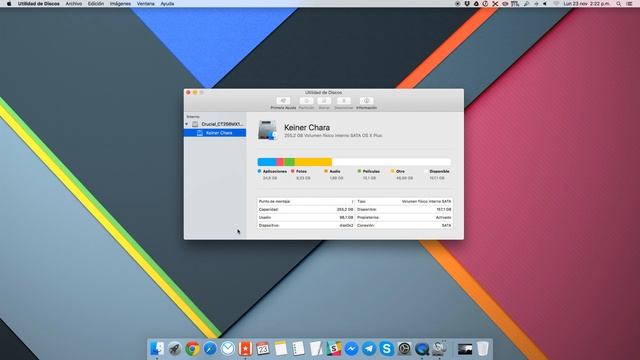Click the Otro legend label
This screenshot has height=360, width=640.
[400, 171]
